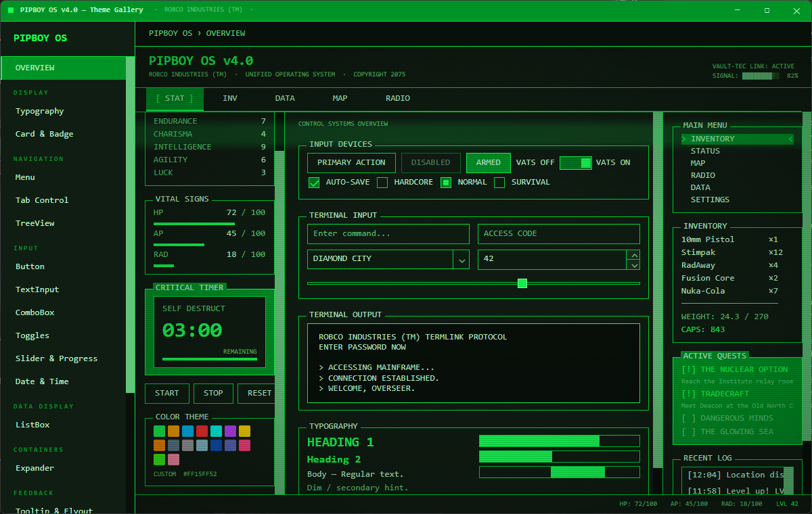This screenshot has width=812, height=514.
Task: Click the PIPBOY OS icon in the title bar
Action: [x=9, y=10]
